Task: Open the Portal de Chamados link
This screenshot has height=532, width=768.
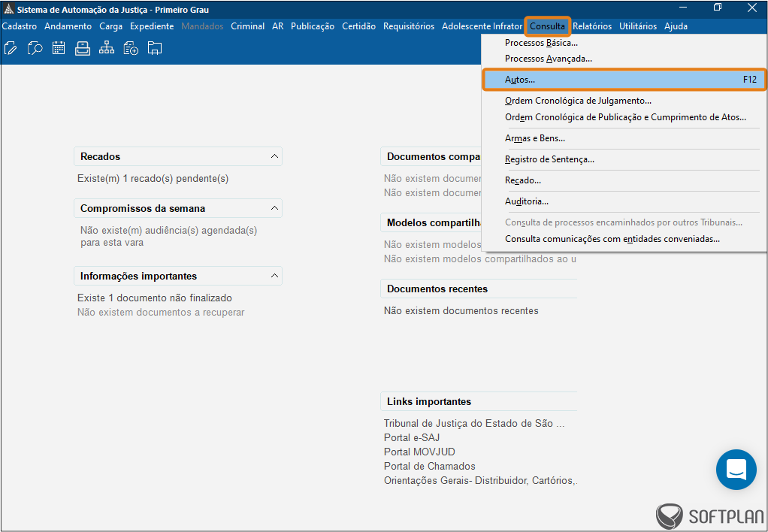Action: pyautogui.click(x=430, y=466)
